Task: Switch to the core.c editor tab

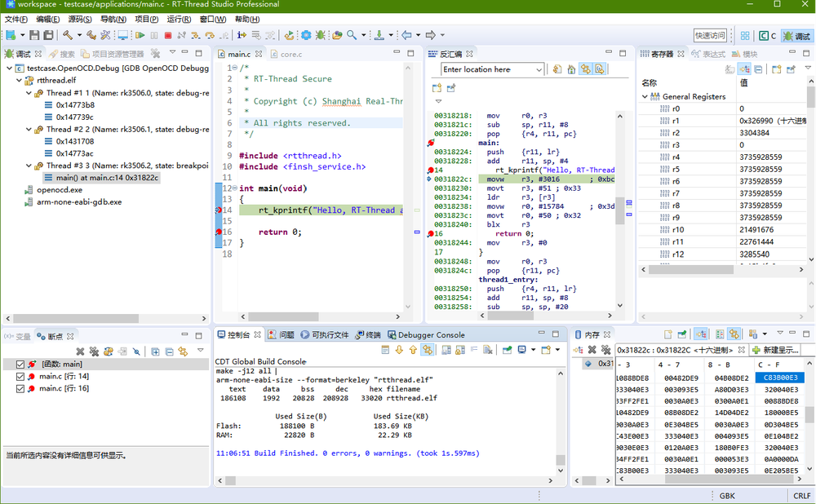Action: point(286,54)
